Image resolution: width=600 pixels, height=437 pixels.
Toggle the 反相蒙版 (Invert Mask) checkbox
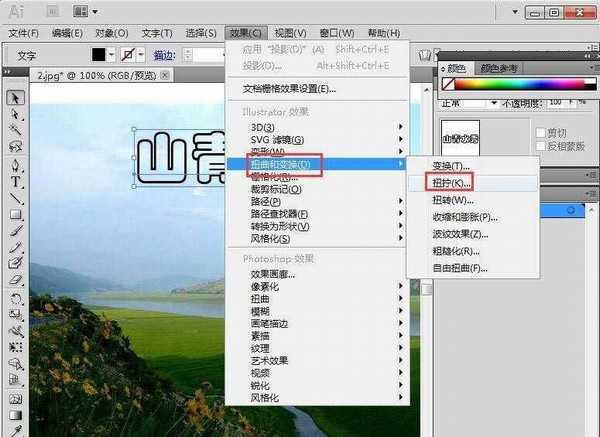pyautogui.click(x=540, y=146)
